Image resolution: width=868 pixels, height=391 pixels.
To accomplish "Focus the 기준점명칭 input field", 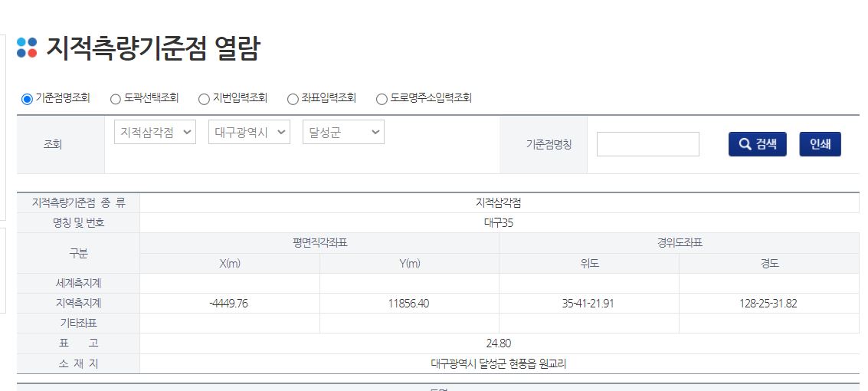I will pos(647,144).
